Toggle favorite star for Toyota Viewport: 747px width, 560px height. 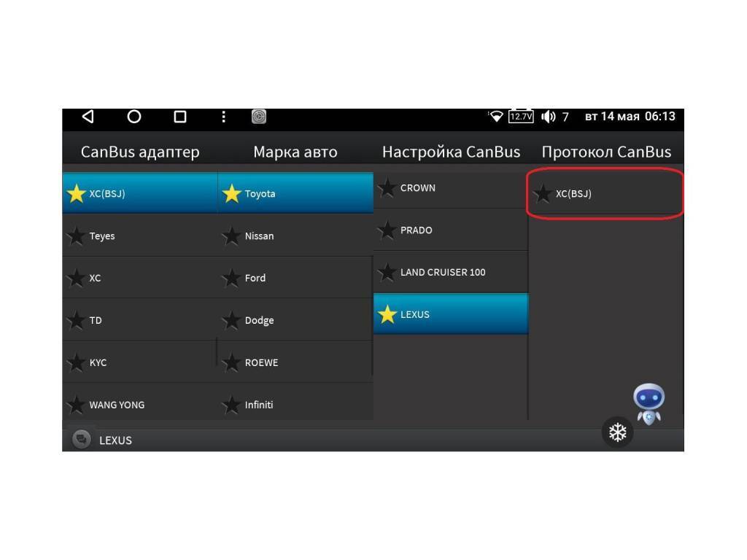coord(231,194)
